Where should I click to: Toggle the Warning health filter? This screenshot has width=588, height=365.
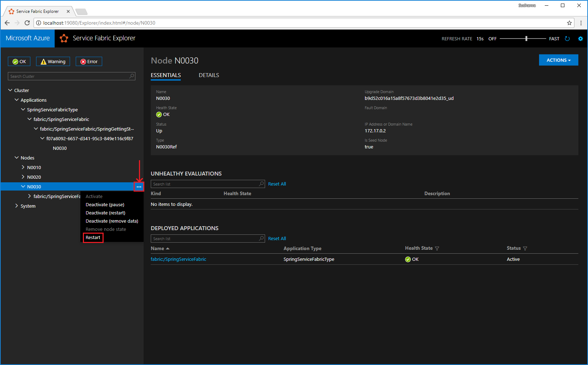[53, 61]
